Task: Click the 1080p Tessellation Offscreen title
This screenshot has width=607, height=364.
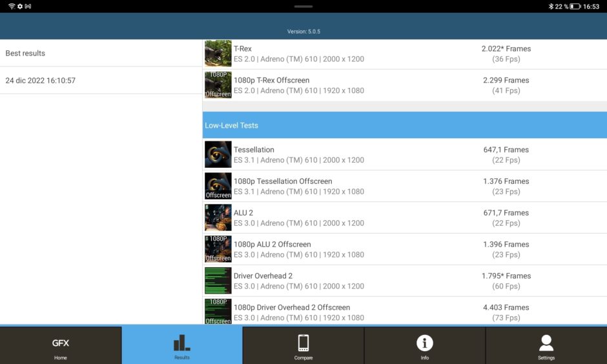Action: coord(283,181)
